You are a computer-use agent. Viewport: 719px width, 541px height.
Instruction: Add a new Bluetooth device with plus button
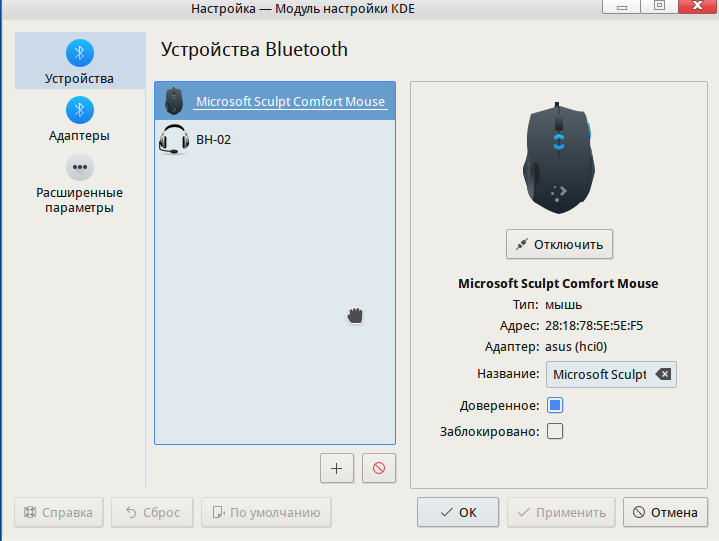337,468
